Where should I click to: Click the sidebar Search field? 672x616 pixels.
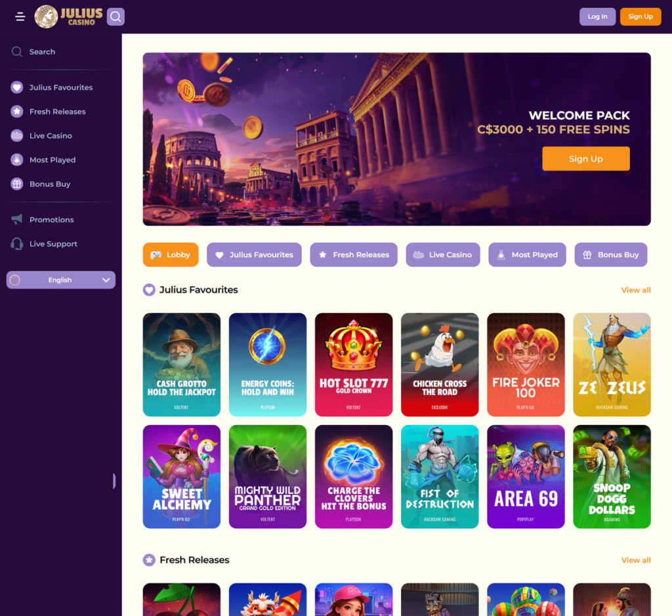61,52
